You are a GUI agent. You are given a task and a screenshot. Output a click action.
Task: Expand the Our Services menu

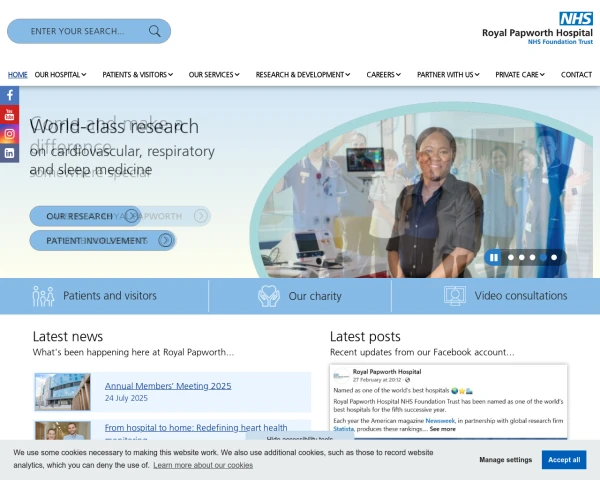click(x=214, y=75)
